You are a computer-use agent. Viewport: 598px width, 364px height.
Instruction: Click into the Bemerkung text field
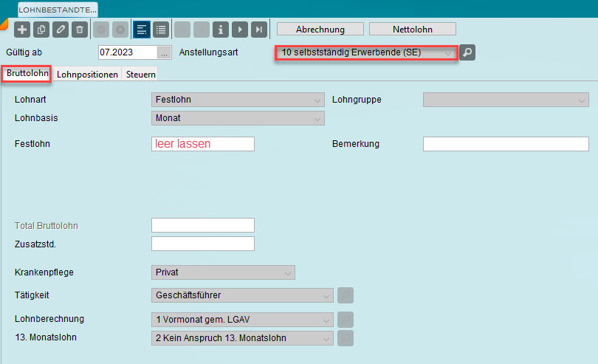pyautogui.click(x=505, y=144)
